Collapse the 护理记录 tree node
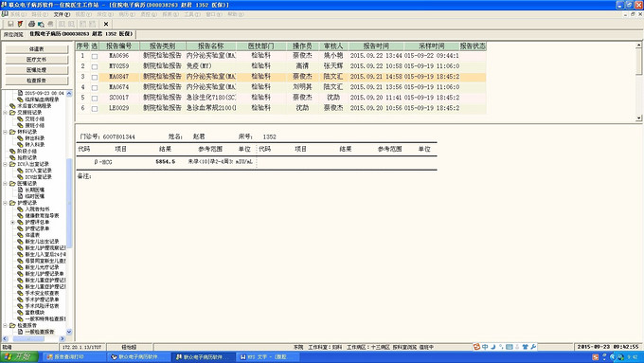644x363 pixels. pyautogui.click(x=6, y=203)
